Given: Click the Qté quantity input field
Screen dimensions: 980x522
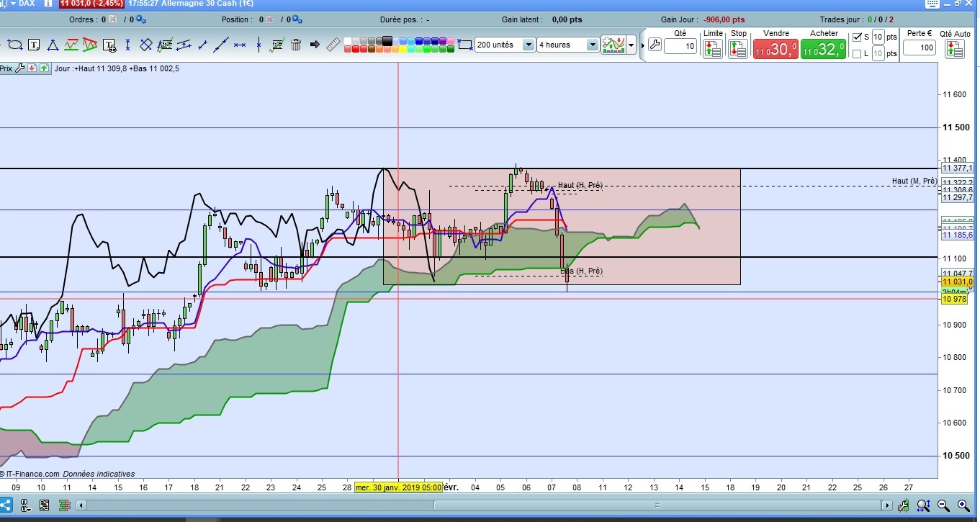Looking at the screenshot, I should point(680,46).
